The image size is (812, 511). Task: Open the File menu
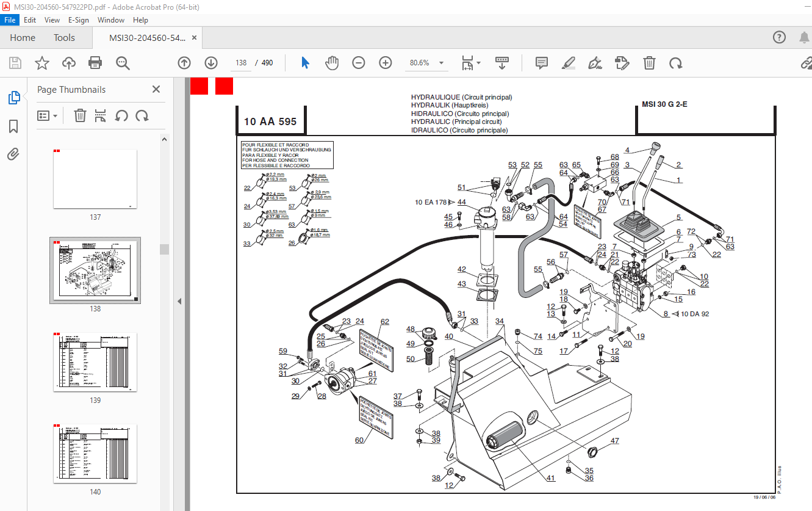coord(10,20)
